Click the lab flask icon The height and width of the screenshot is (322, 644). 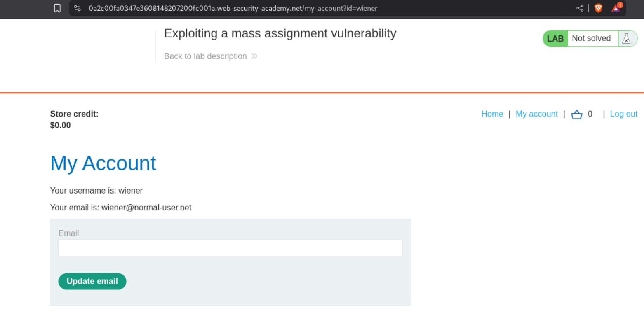coord(626,39)
